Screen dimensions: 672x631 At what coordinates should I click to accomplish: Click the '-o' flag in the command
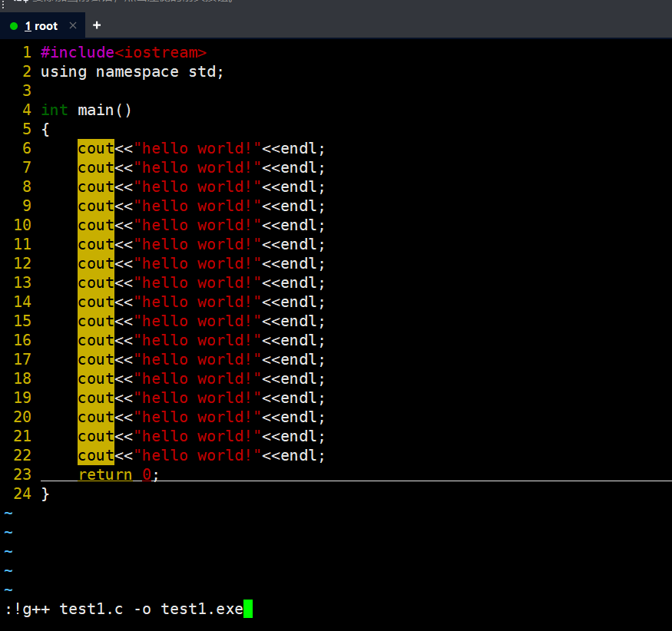pos(142,610)
